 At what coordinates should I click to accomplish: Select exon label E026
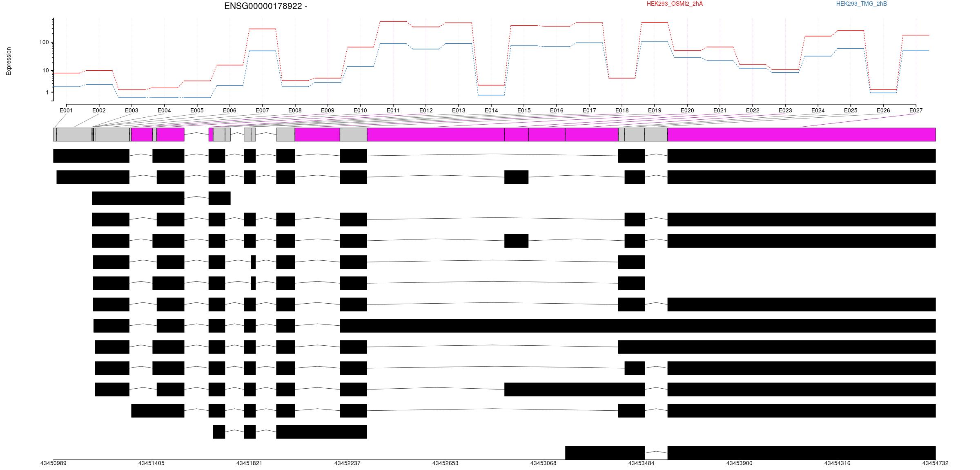pyautogui.click(x=883, y=110)
